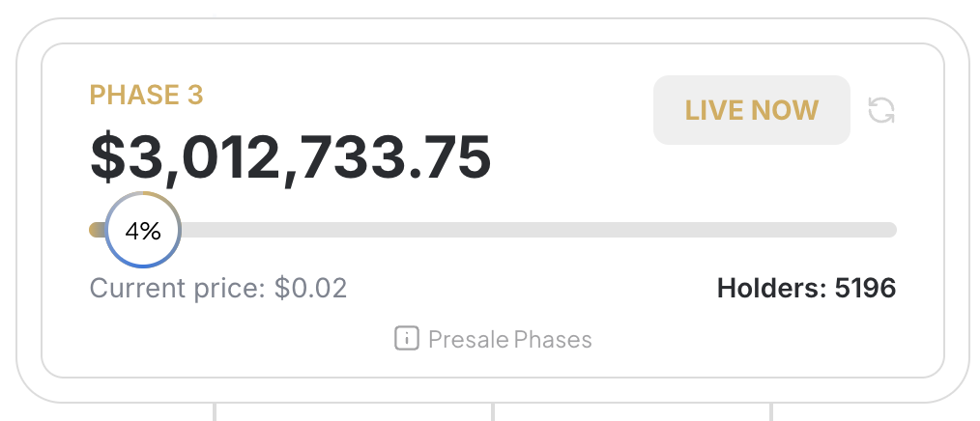Click the leading dollar sign of raised amount
980x421 pixels.
(x=106, y=156)
